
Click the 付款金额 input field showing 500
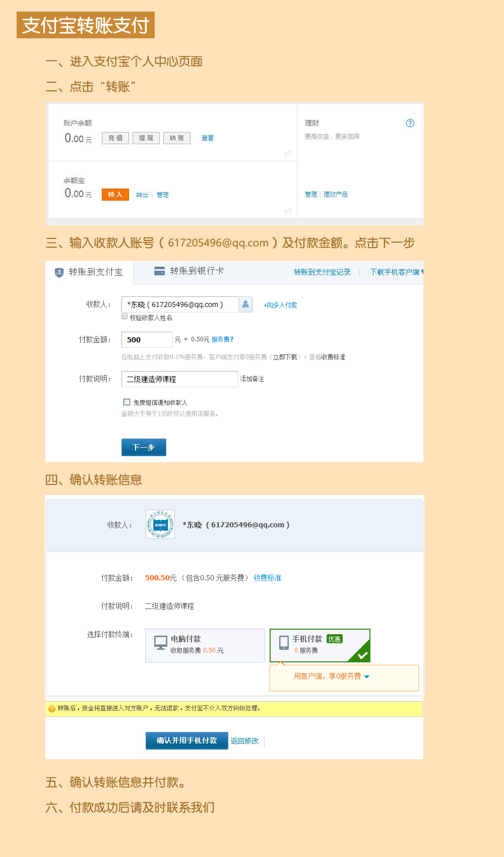click(147, 340)
